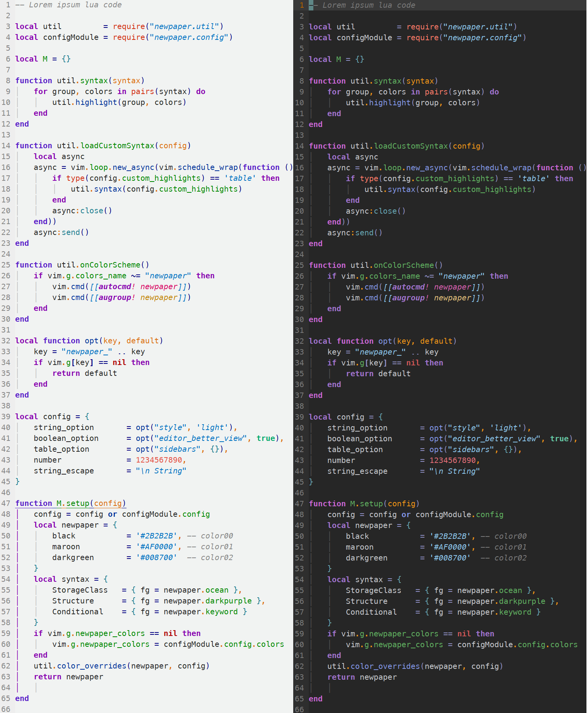Click 'return newpaper' in the dark pane
Viewport: 588px width, 713px height.
(362, 677)
